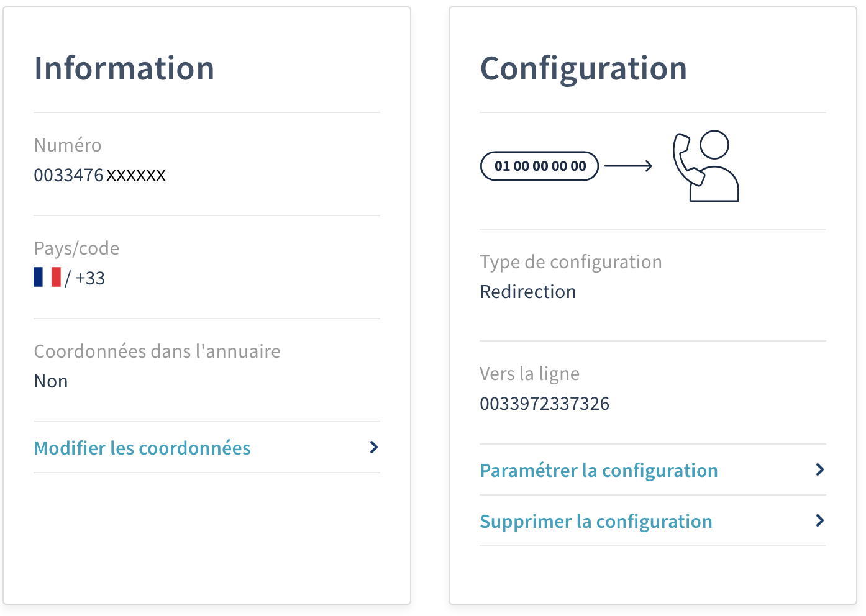Select Supprimer la configuration

click(x=596, y=521)
